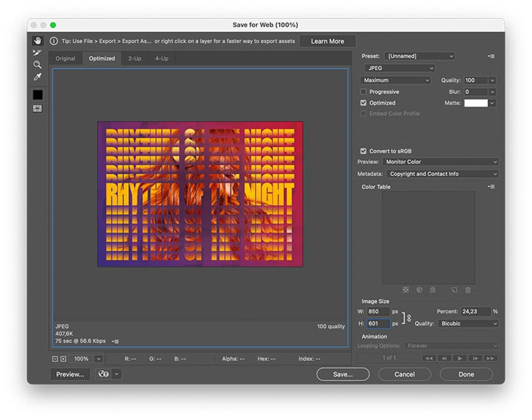Click the Learn More button
The image size is (532, 420).
[x=328, y=41]
